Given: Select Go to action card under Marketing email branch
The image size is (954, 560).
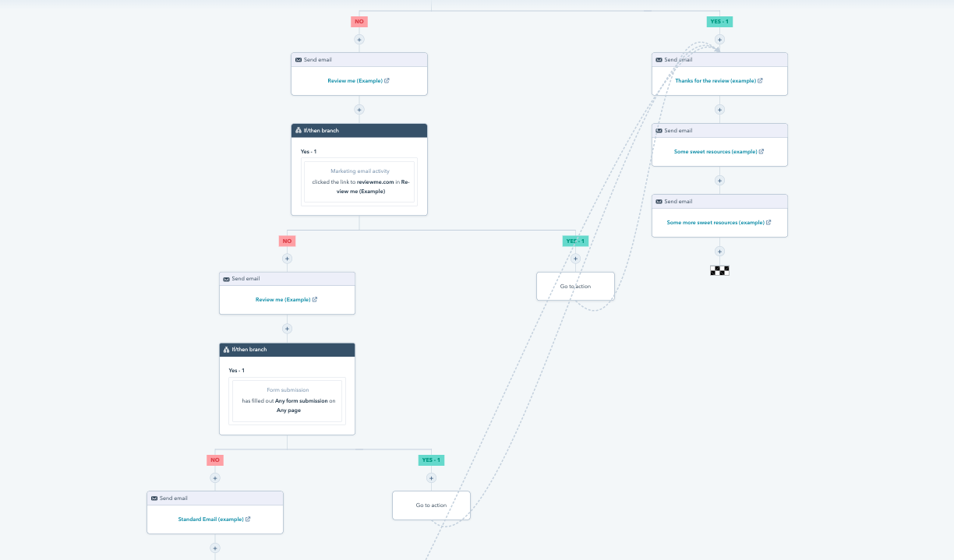Looking at the screenshot, I should (x=575, y=287).
